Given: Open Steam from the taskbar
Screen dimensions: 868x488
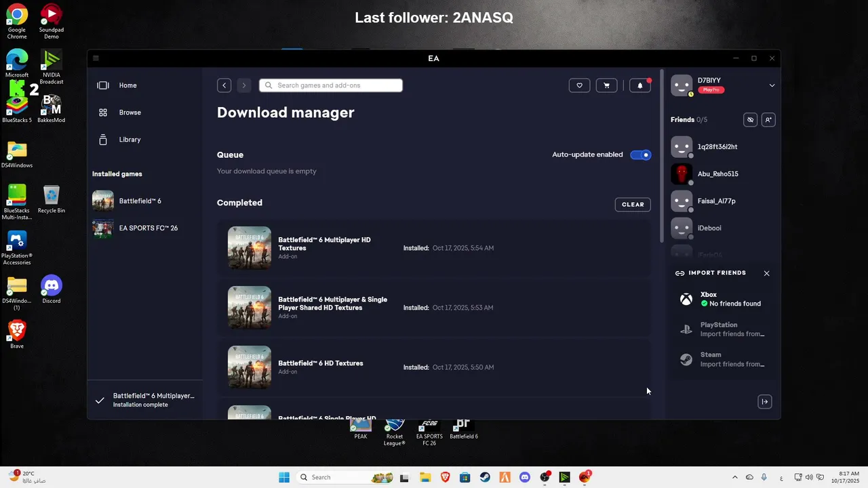Looking at the screenshot, I should pyautogui.click(x=485, y=477).
